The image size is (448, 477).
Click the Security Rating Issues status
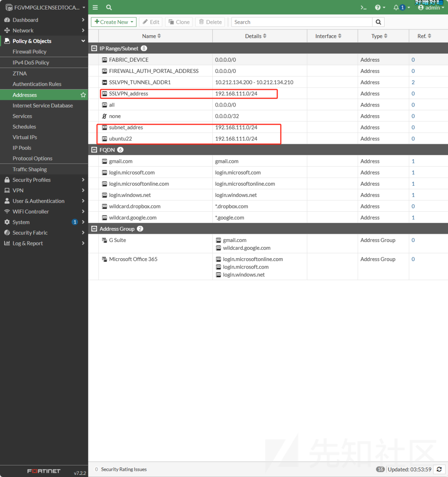[121, 470]
